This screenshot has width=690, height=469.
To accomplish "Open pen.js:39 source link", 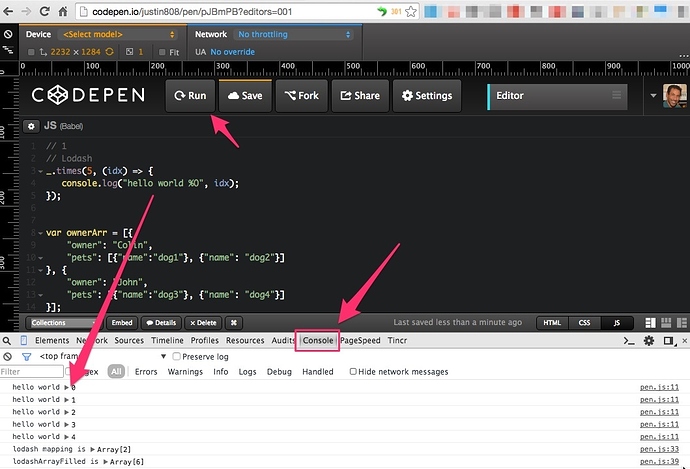I will click(x=659, y=462).
